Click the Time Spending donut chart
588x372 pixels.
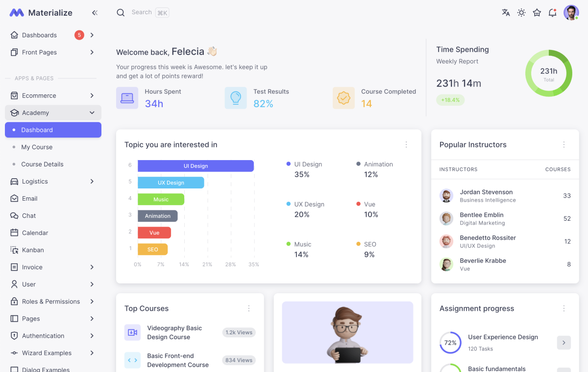click(548, 72)
